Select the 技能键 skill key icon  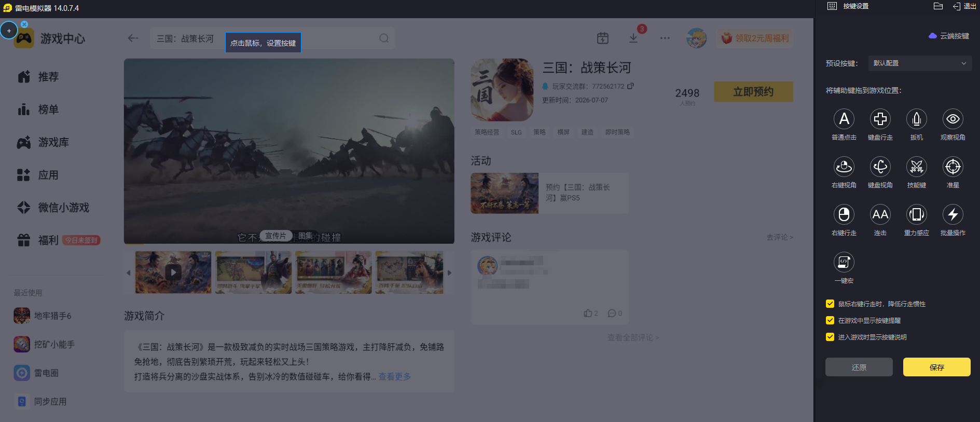(x=917, y=167)
